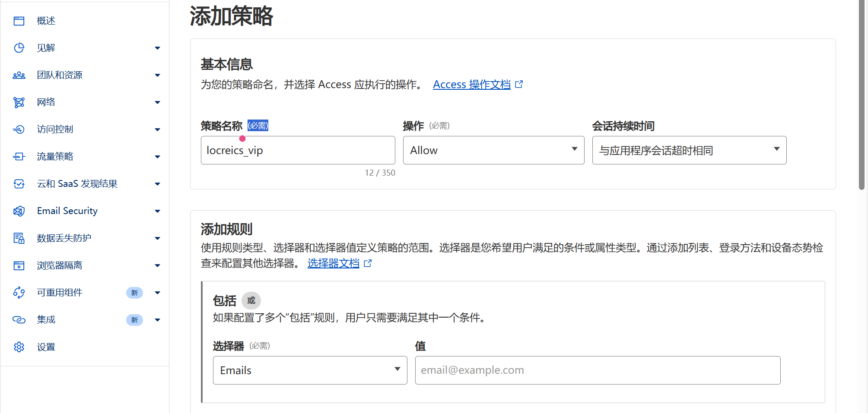Click the Browser Isolation (浏览器隔离) icon
The image size is (868, 413).
19,265
